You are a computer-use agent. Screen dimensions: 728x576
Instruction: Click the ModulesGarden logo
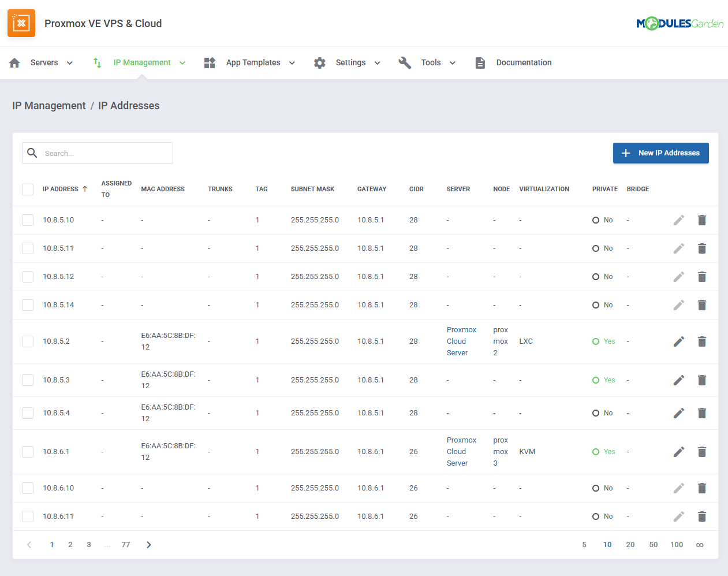tap(680, 24)
